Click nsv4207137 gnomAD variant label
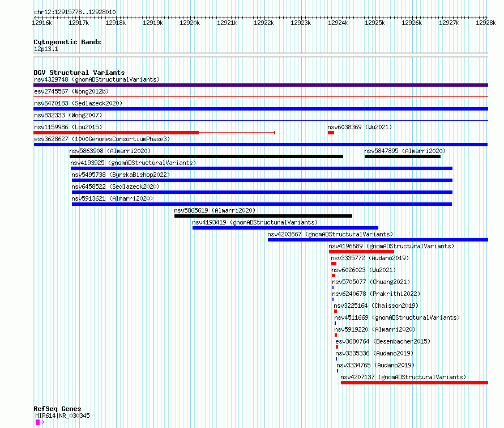This screenshot has height=428, width=504. 403,377
